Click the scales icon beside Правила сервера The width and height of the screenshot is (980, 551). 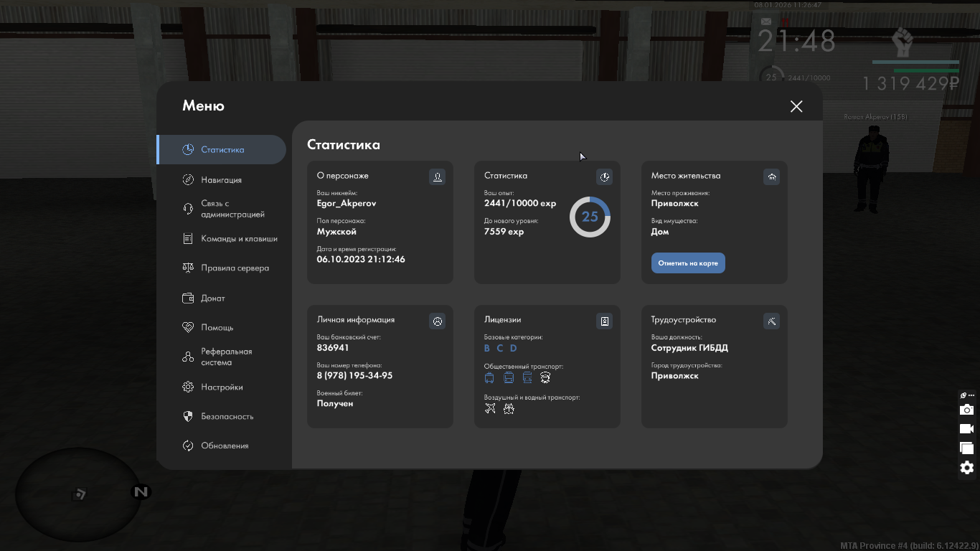click(188, 268)
